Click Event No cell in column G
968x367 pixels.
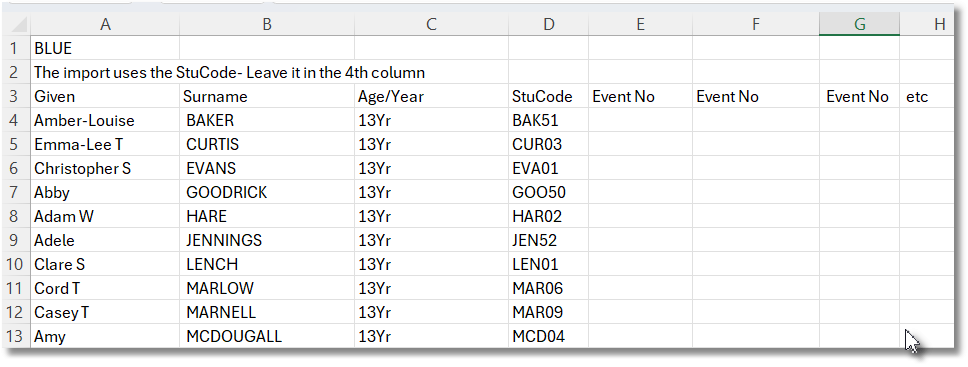(x=859, y=96)
